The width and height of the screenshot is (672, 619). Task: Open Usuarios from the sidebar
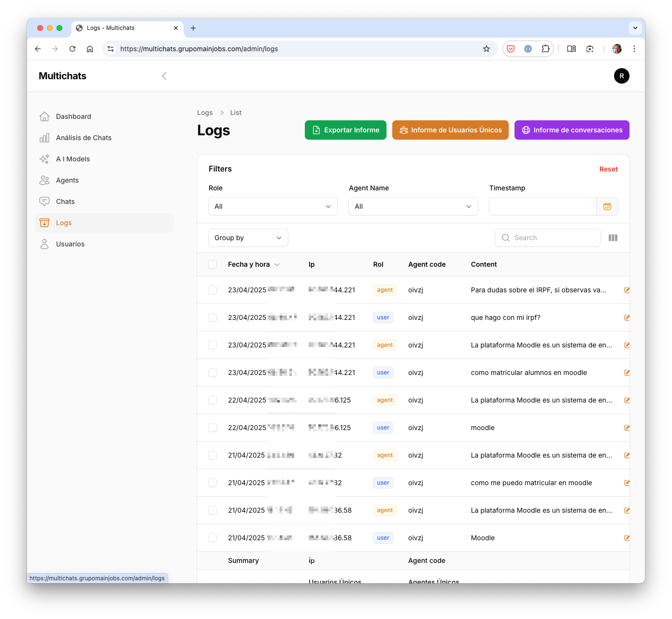pyautogui.click(x=70, y=244)
